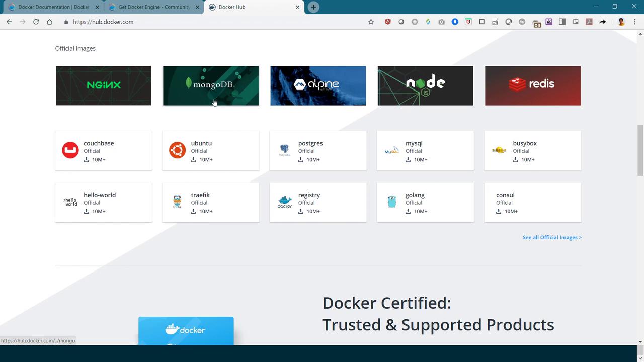Click the camera screenshot extension icon
This screenshot has height=362, width=644.
(441, 22)
